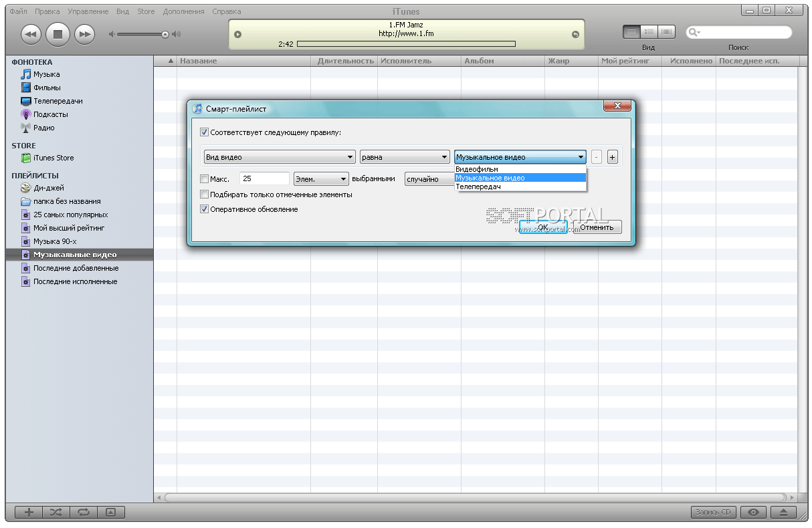The height and width of the screenshot is (528, 812).
Task: Click the playback progress bar
Action: coord(406,44)
